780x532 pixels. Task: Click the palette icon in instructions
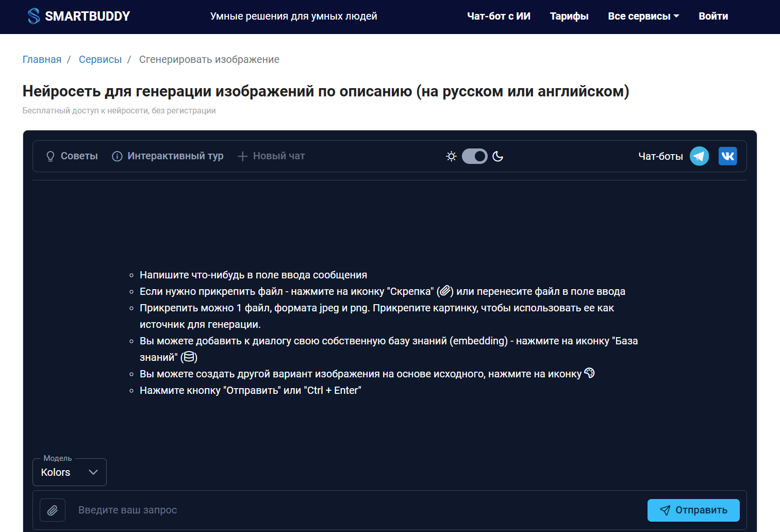(x=589, y=373)
